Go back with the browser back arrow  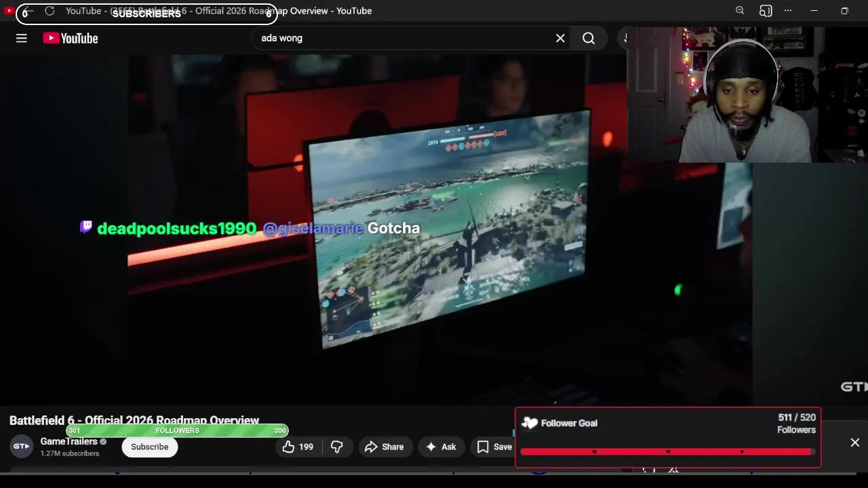coord(28,11)
